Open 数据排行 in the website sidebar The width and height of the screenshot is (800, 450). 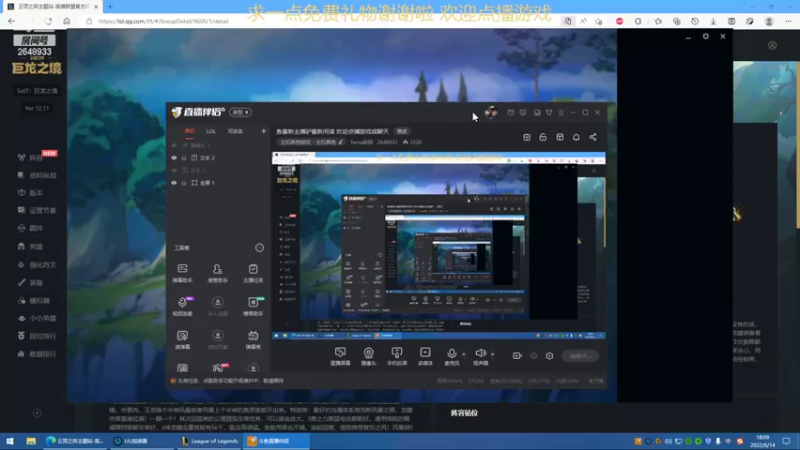(x=37, y=354)
